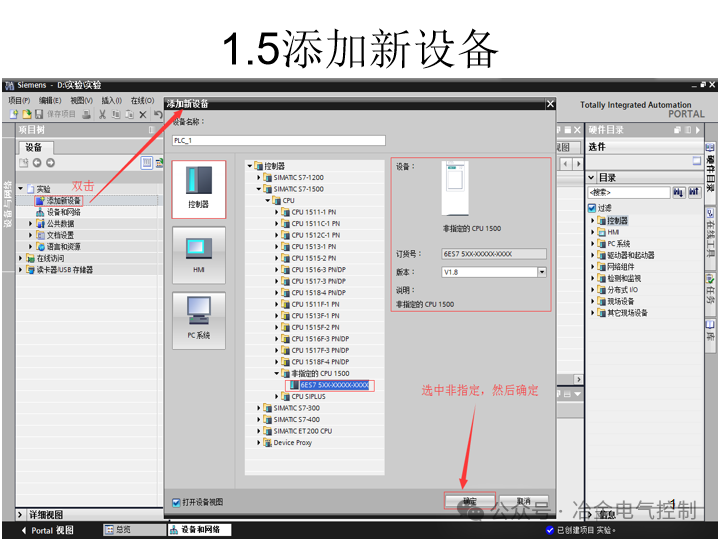The width and height of the screenshot is (720, 540).
Task: Click the save project (保存项目) icon
Action: point(39,114)
